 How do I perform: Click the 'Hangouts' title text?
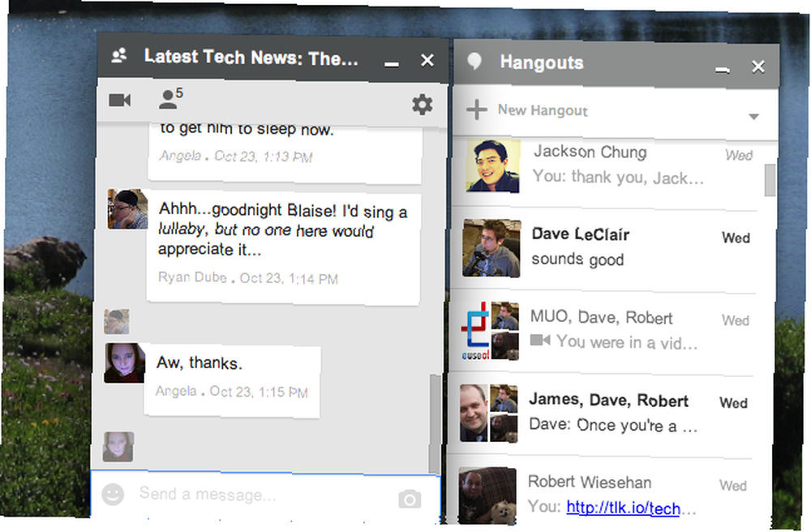(542, 62)
